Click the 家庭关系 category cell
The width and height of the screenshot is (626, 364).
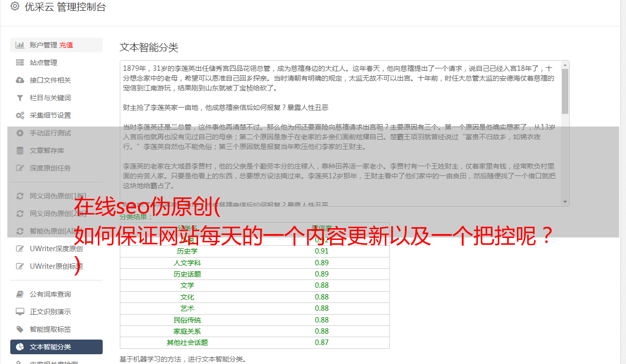point(187,331)
